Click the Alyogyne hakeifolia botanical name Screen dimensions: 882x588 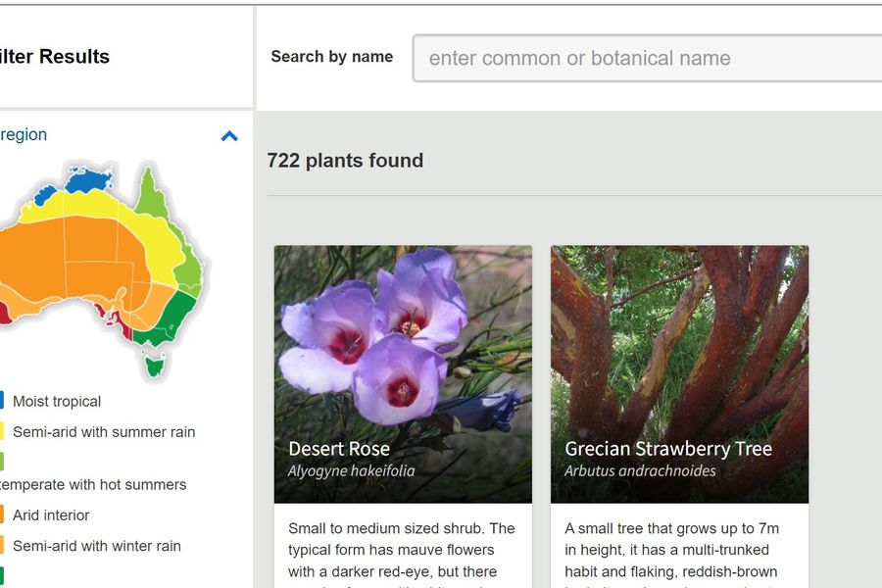351,471
